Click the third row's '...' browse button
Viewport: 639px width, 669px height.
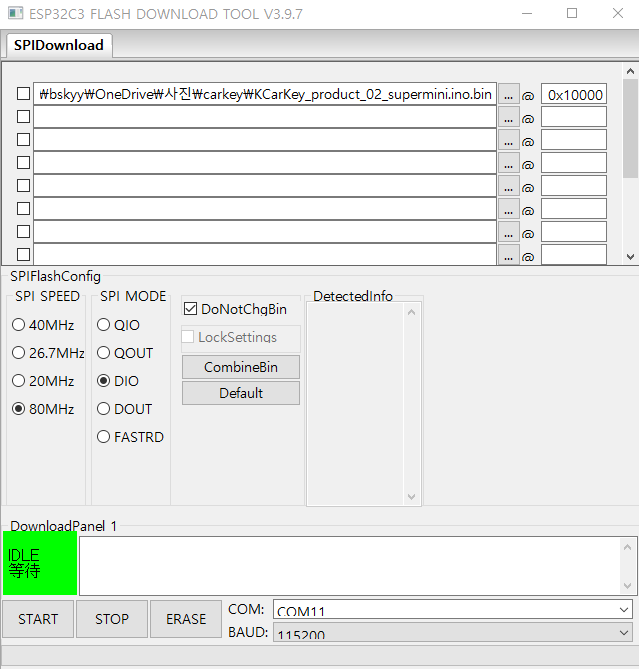point(508,140)
